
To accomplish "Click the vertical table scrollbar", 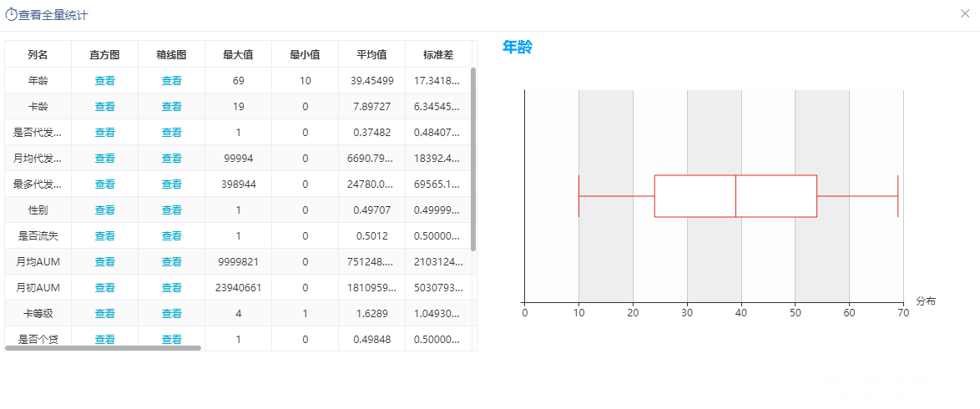I will 473,159.
